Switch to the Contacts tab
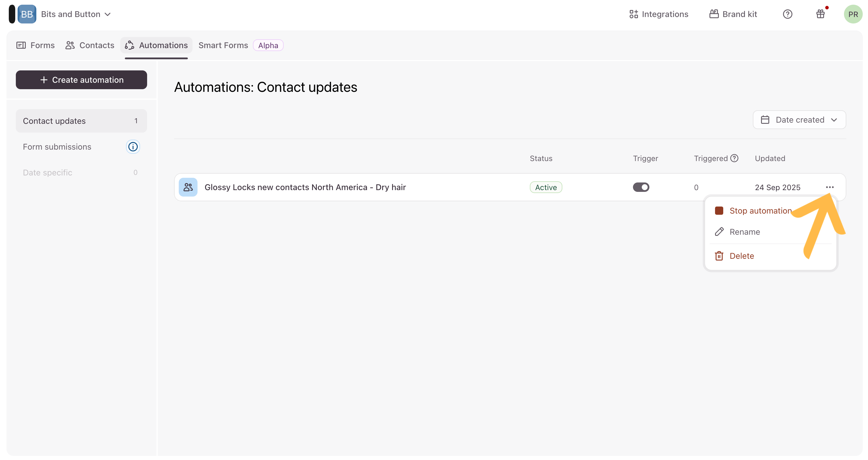Image resolution: width=868 pixels, height=460 pixels. click(90, 45)
